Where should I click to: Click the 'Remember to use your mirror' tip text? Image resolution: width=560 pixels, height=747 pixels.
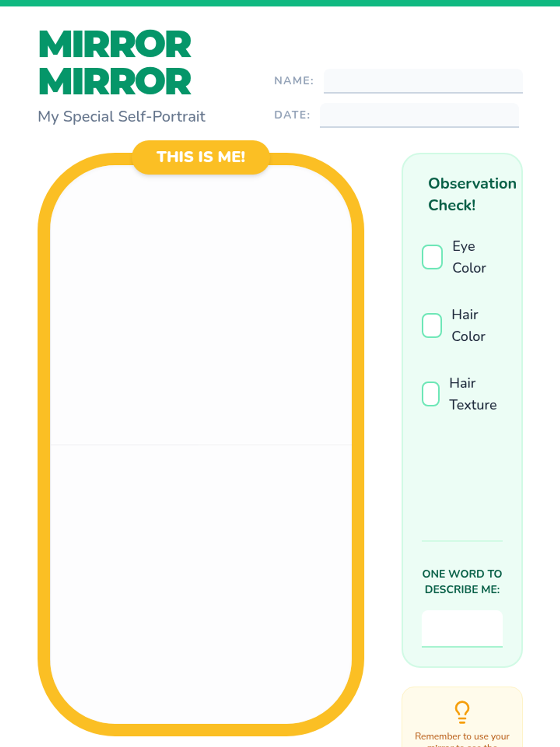point(462,737)
